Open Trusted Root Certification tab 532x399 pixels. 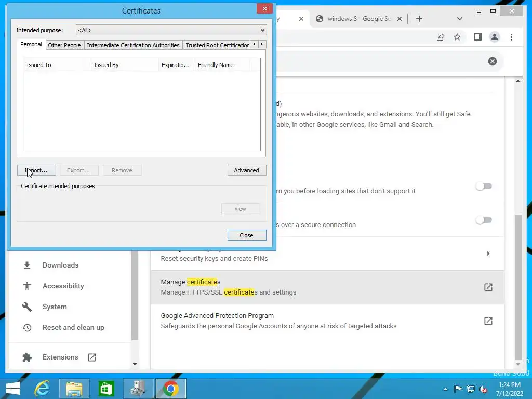click(x=217, y=45)
